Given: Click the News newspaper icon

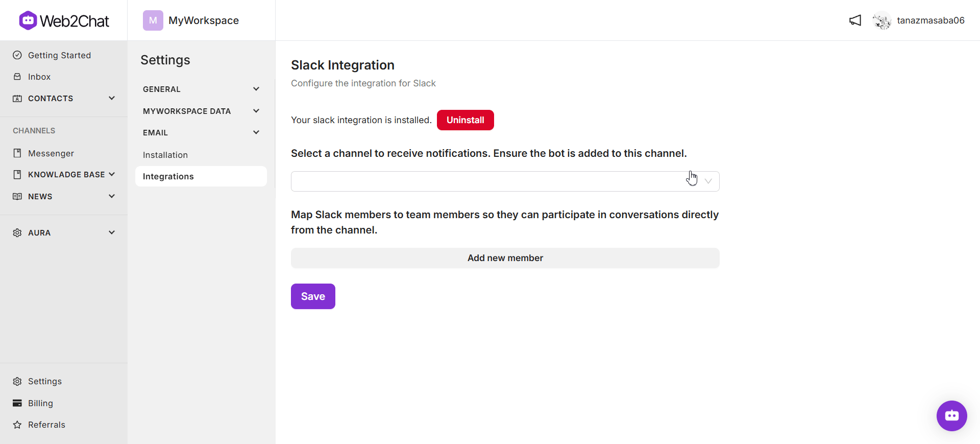Looking at the screenshot, I should click(x=17, y=196).
